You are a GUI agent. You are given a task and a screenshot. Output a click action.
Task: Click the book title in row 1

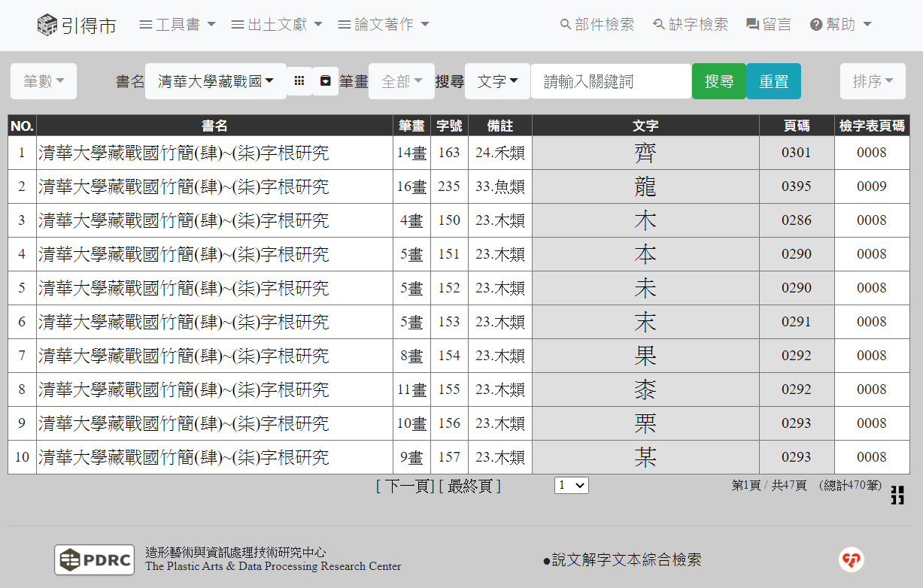click(184, 153)
